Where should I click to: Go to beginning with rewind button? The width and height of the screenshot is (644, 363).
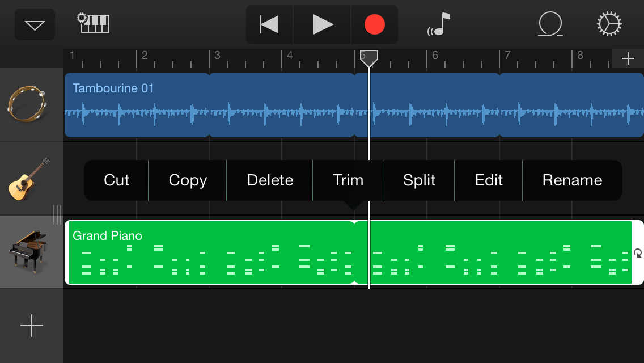click(269, 24)
